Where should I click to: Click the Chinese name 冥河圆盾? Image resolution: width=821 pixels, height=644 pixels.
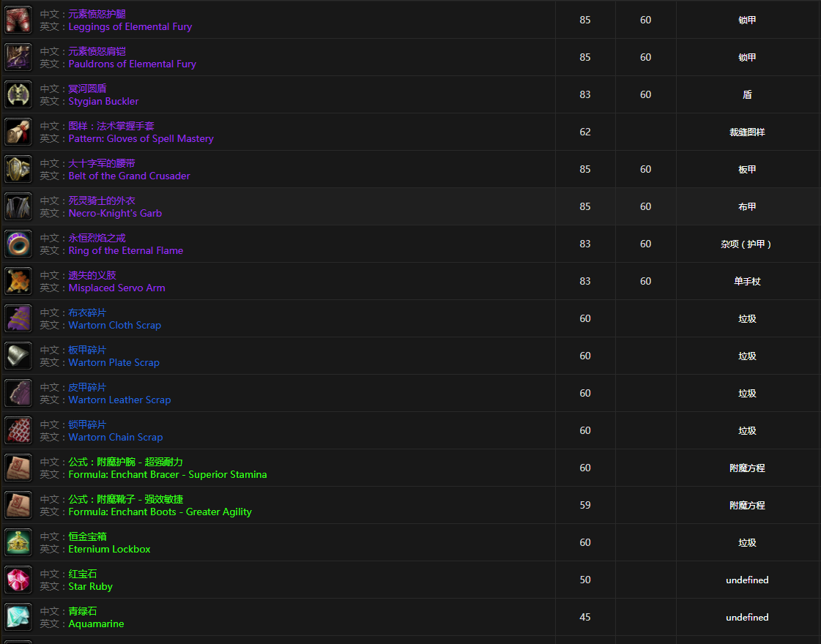tap(87, 89)
